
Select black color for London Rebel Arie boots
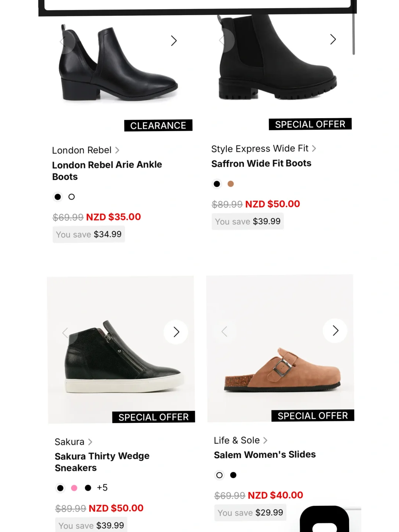(58, 197)
